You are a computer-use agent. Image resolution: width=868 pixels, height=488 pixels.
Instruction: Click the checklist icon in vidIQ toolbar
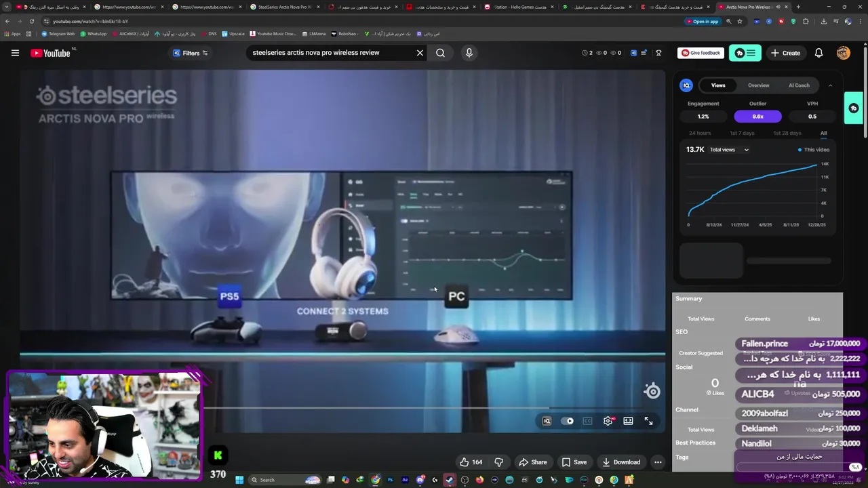point(644,53)
